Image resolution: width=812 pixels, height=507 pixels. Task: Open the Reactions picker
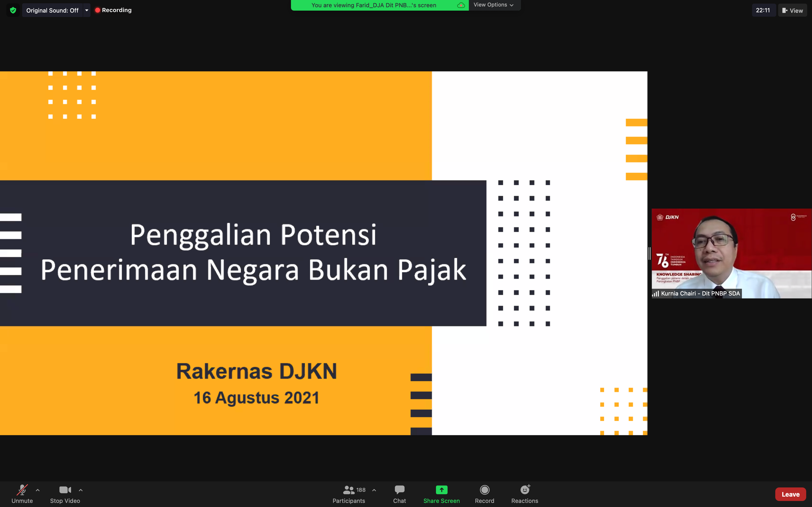coord(525,493)
